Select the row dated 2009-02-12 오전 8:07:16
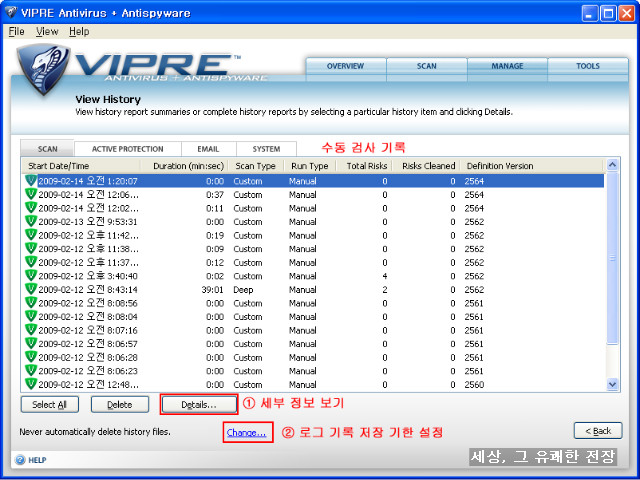The height and width of the screenshot is (480, 640). [x=313, y=330]
